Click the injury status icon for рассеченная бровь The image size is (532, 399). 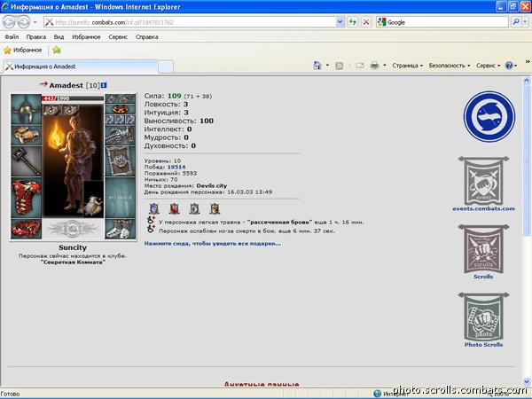pos(151,220)
